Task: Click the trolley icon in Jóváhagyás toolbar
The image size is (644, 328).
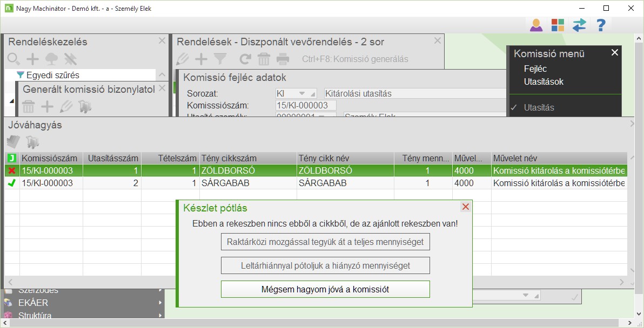Action: pyautogui.click(x=32, y=142)
